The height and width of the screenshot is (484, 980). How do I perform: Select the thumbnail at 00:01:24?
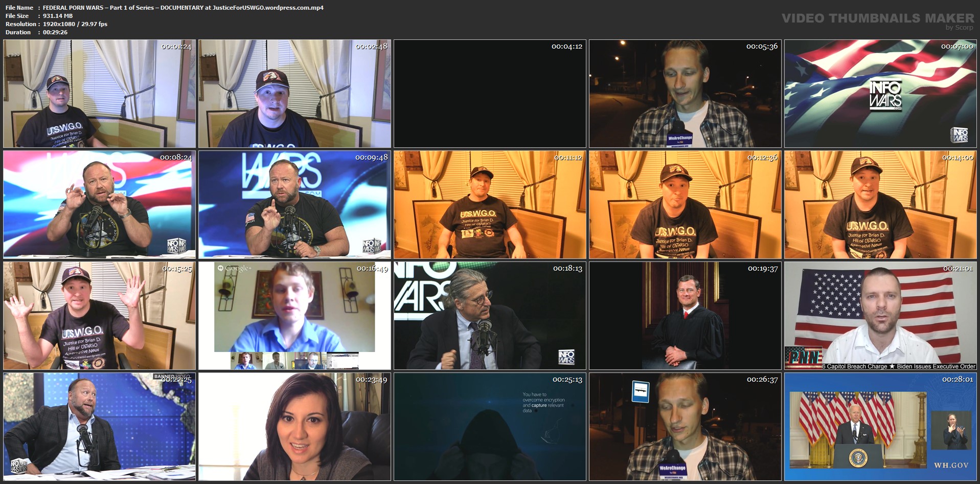pos(100,94)
